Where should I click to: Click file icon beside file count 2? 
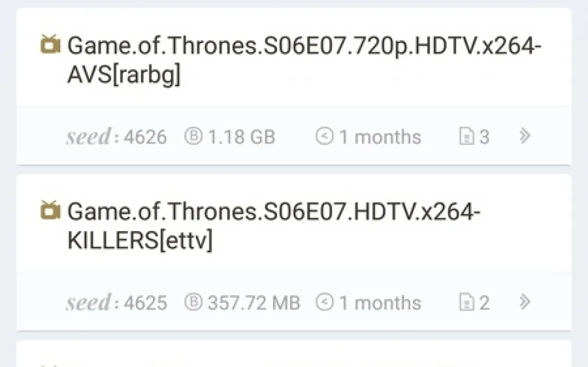tap(466, 302)
